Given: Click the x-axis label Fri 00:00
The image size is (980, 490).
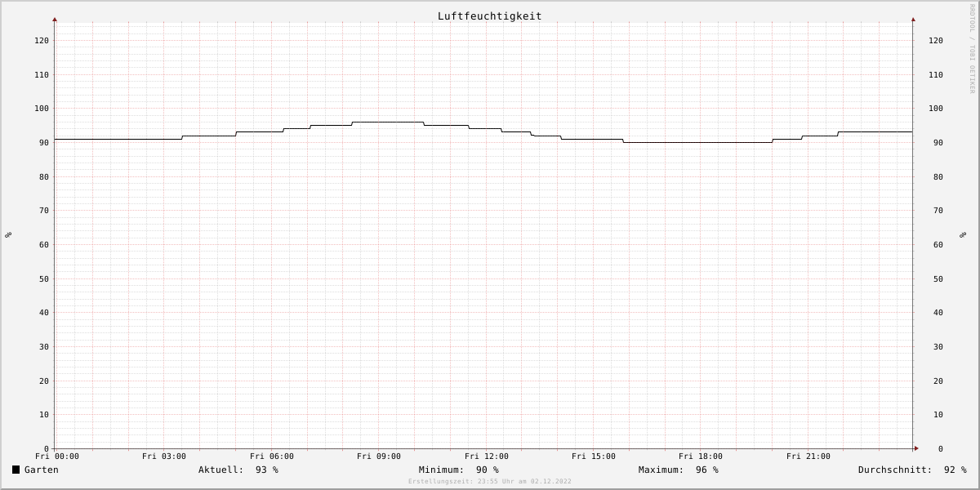Looking at the screenshot, I should pyautogui.click(x=57, y=457).
